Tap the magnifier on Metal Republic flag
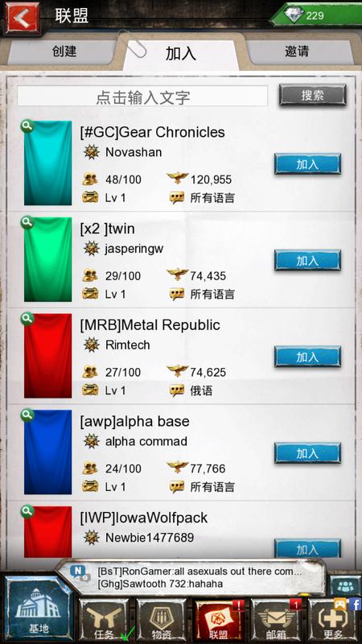 click(x=27, y=319)
